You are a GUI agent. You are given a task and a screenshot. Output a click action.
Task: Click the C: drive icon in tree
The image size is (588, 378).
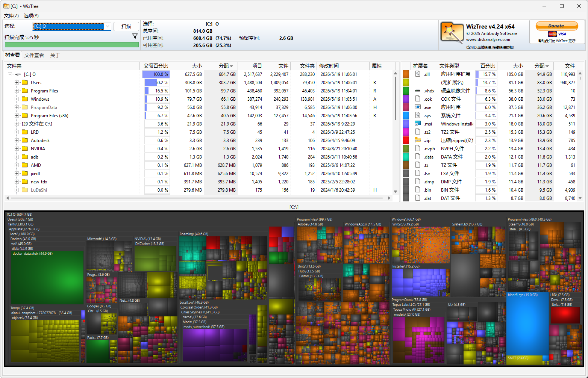(18, 74)
